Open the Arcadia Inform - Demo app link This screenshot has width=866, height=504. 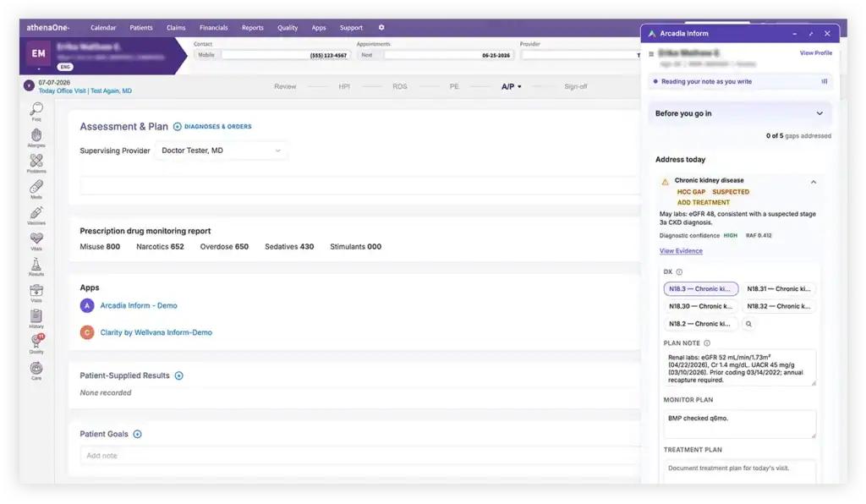coord(139,306)
